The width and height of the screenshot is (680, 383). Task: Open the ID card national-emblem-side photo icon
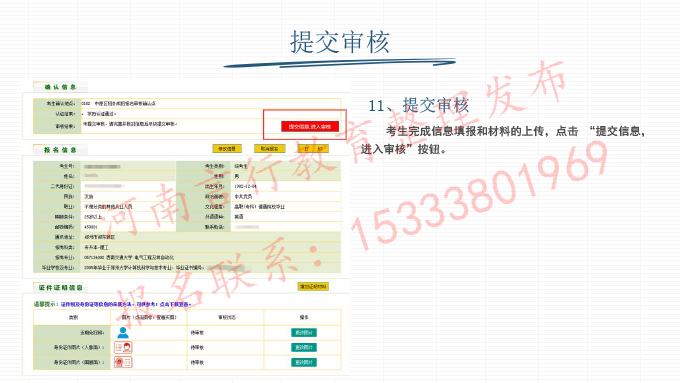coord(123,362)
